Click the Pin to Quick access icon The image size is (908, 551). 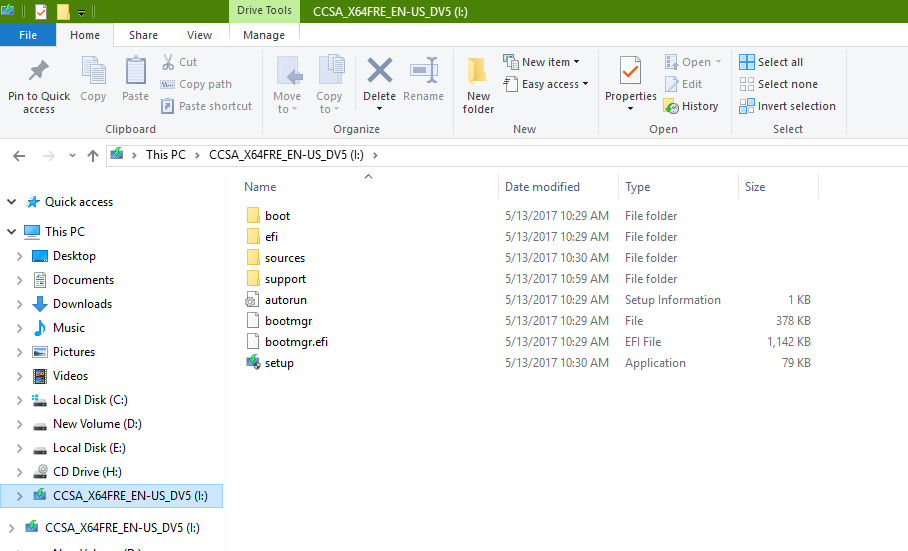tap(39, 71)
